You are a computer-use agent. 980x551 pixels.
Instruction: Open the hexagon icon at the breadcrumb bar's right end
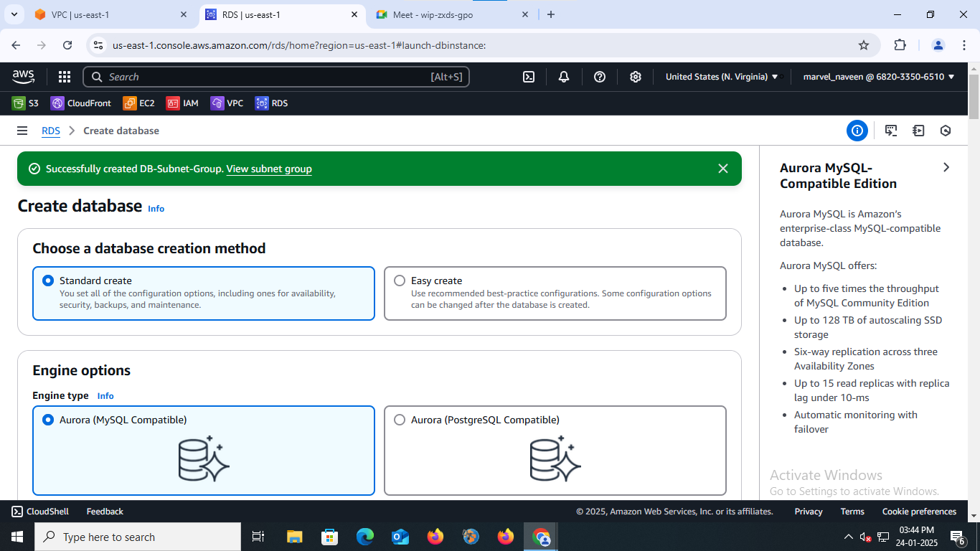(x=946, y=131)
